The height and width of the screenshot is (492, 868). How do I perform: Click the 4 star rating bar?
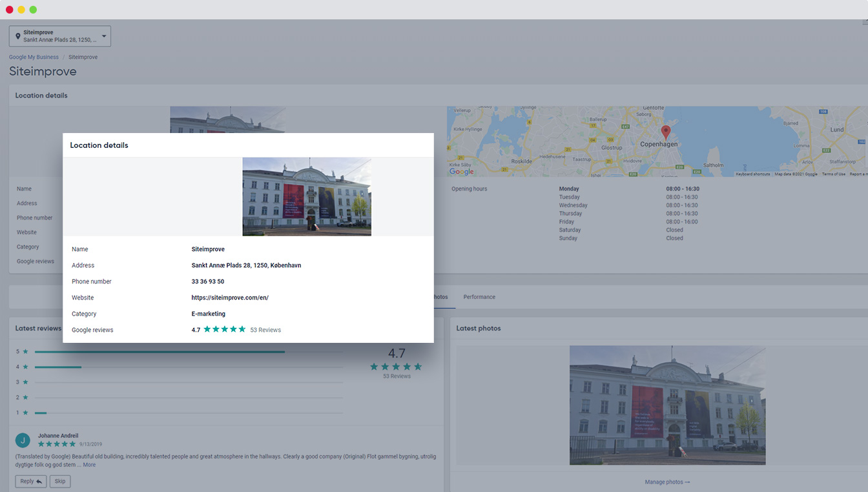(x=189, y=367)
